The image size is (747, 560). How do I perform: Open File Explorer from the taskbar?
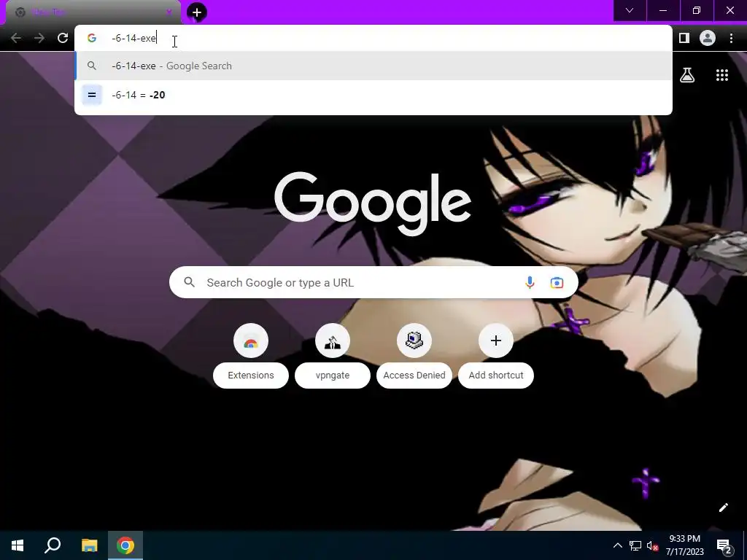tap(89, 545)
